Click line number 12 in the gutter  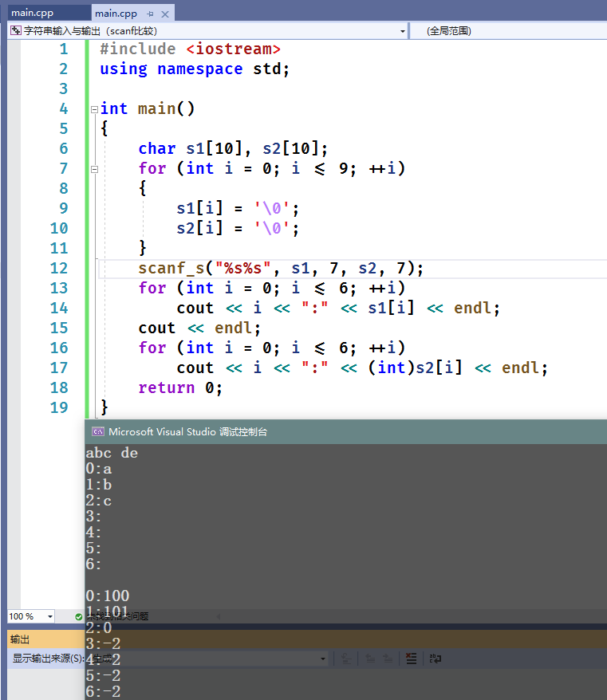pos(59,269)
